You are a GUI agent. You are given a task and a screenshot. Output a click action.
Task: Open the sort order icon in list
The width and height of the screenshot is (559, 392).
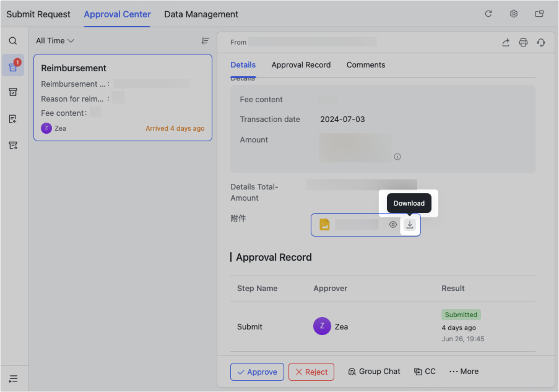[206, 41]
